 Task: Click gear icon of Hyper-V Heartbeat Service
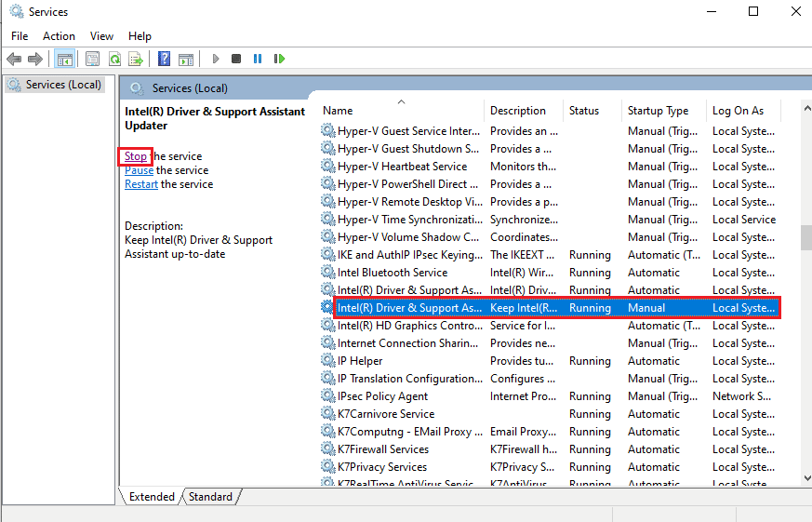(327, 166)
